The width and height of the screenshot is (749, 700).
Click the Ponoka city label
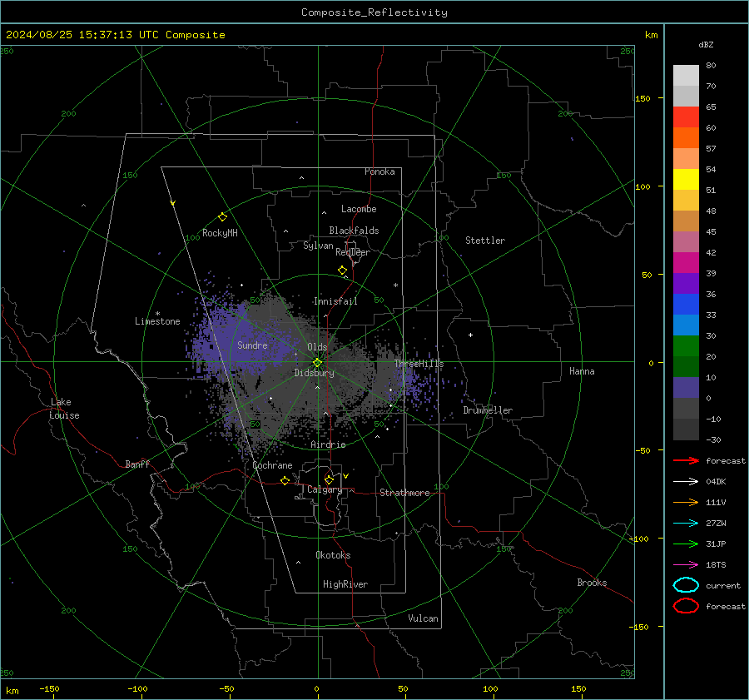[x=379, y=171]
